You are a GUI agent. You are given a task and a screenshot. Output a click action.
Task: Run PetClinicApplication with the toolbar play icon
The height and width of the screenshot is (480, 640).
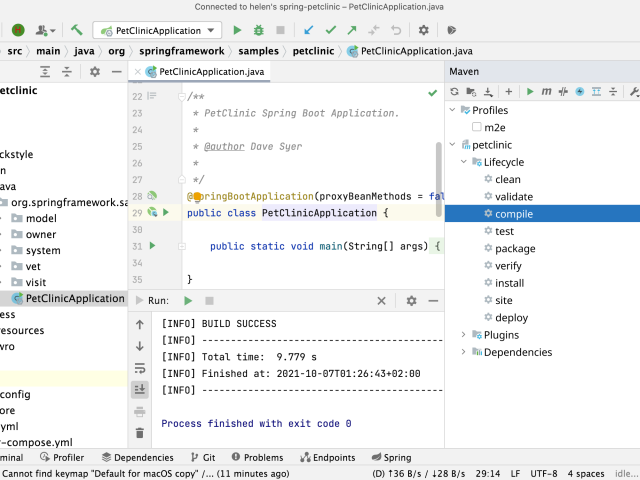237,30
